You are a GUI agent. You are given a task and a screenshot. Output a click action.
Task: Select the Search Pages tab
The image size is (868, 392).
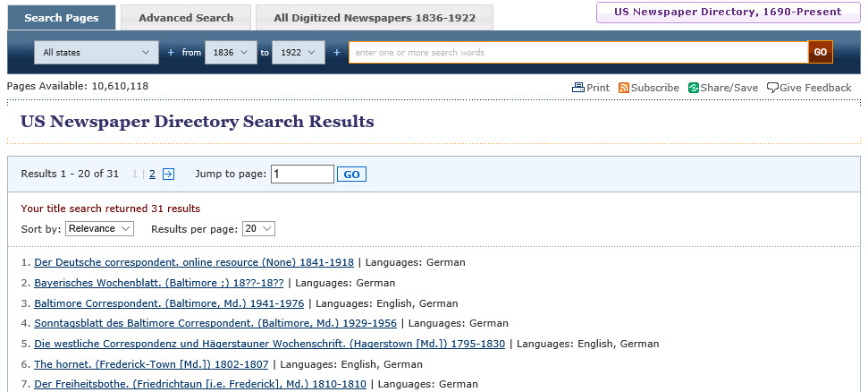[x=62, y=18]
